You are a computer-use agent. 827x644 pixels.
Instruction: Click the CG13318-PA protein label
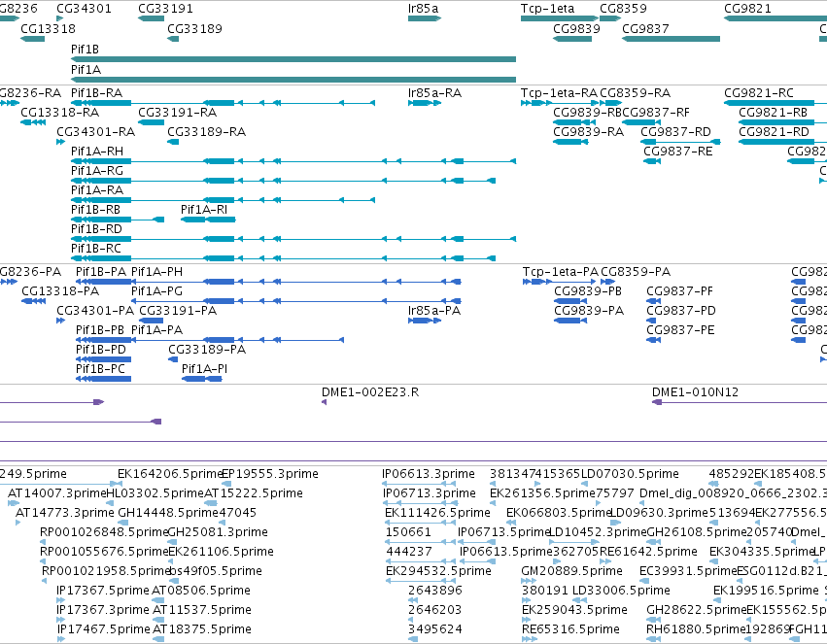click(60, 290)
